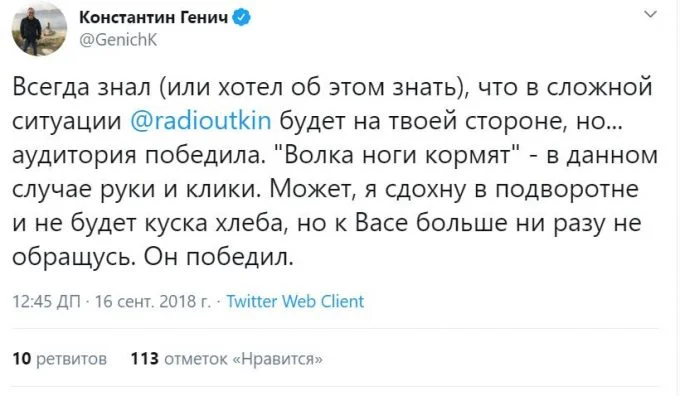Open the @GenichK handle link
This screenshot has height=396, width=680.
(x=118, y=40)
